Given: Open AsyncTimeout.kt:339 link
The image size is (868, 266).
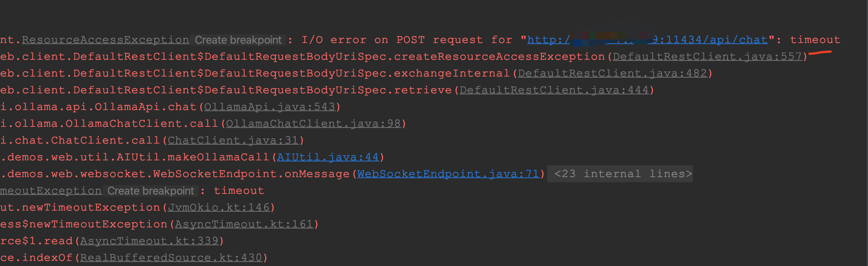Looking at the screenshot, I should coord(149,241).
